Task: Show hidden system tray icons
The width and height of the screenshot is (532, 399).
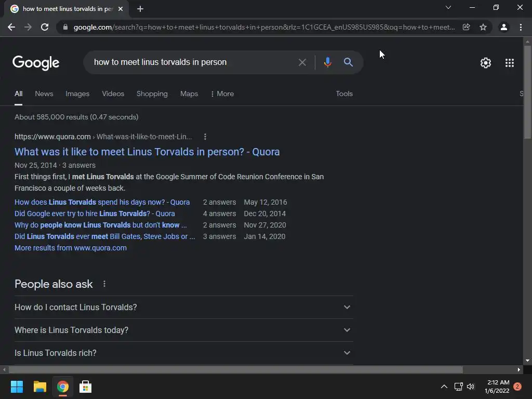Action: pos(444,387)
